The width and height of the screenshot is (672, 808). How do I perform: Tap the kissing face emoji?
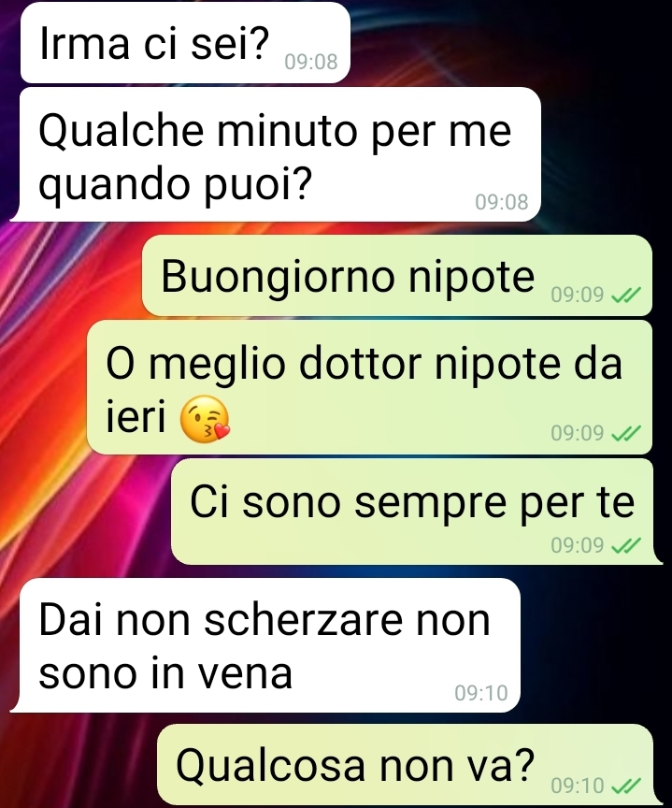[x=205, y=420]
